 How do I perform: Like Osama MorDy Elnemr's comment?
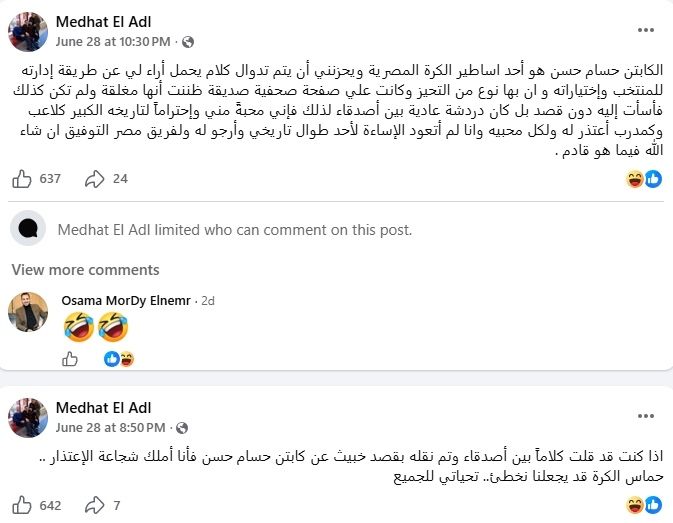coord(70,359)
